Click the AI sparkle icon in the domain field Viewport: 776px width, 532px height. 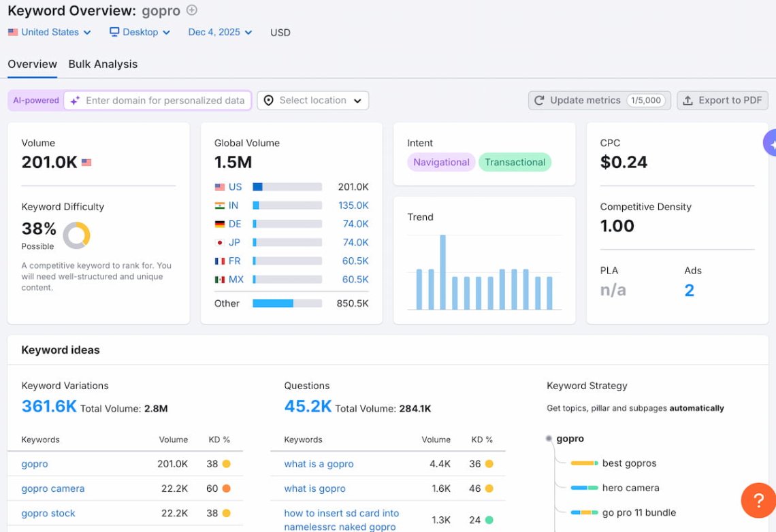click(x=75, y=100)
